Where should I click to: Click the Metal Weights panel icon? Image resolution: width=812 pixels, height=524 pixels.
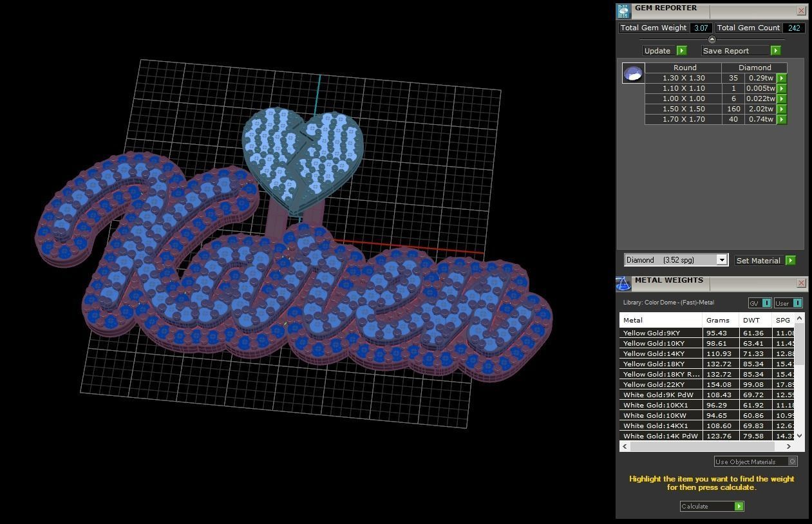click(x=623, y=284)
